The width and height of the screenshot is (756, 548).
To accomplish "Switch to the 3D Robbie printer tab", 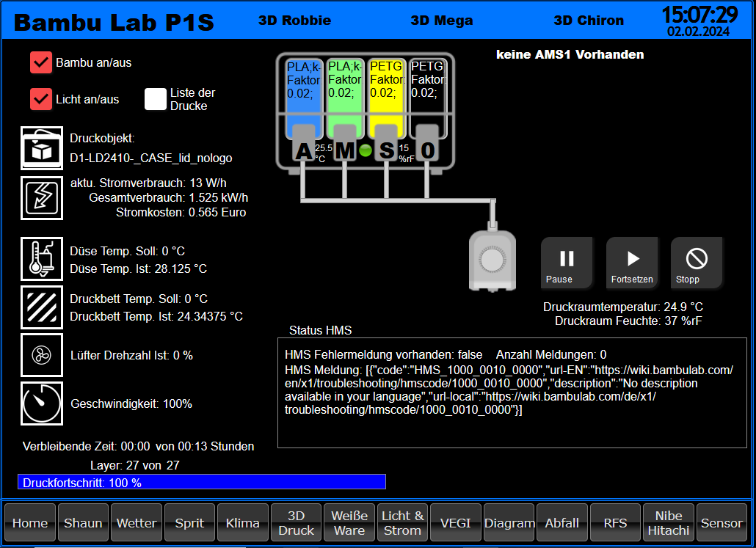I will coord(294,21).
